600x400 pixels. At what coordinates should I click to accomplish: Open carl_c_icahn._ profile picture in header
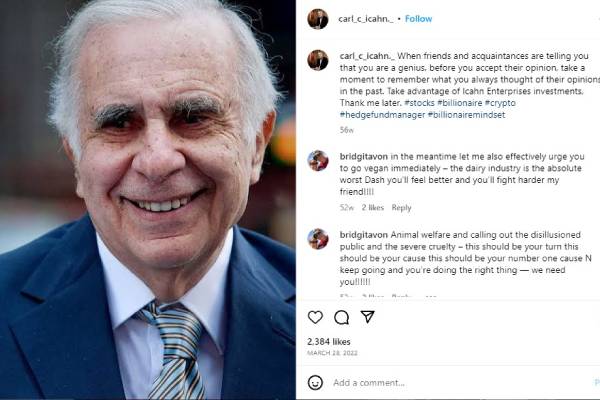coord(318,19)
